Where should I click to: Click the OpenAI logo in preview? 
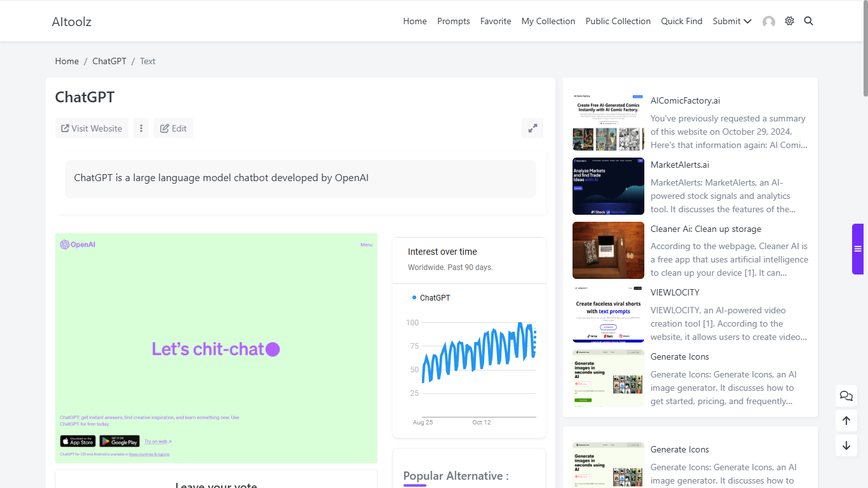point(78,245)
